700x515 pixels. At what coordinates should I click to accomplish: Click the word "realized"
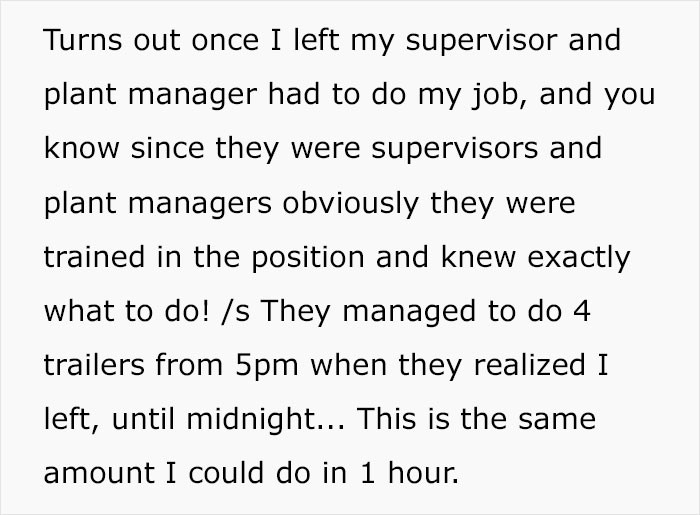[529, 365]
